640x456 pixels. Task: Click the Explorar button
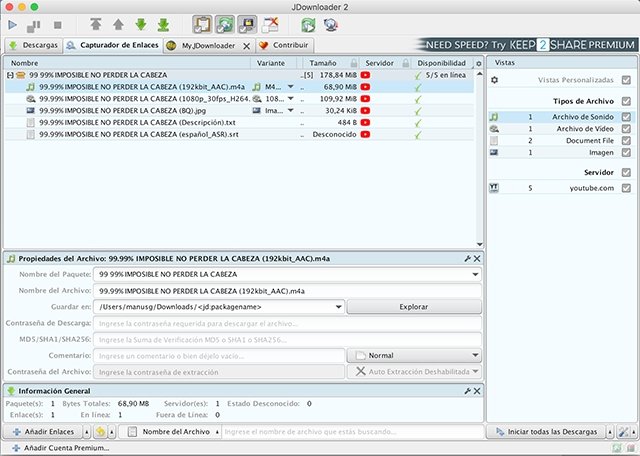[x=414, y=307]
